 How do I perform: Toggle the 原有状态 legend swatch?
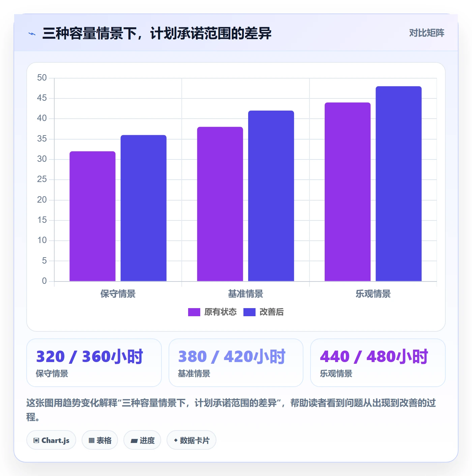point(194,312)
